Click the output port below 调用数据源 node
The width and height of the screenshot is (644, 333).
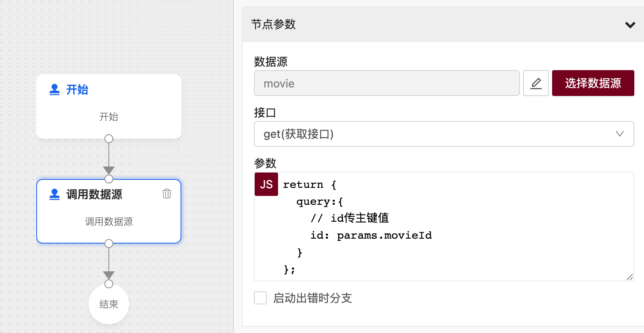pos(109,244)
